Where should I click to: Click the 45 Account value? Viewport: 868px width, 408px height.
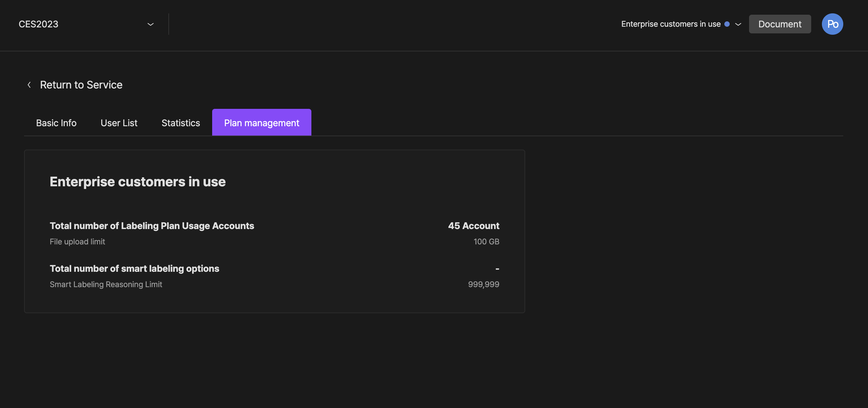pyautogui.click(x=473, y=226)
